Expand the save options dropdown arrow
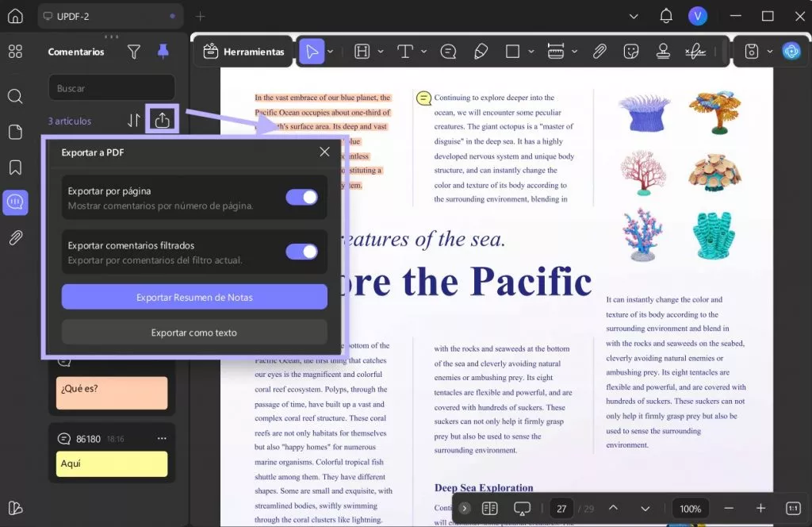 click(770, 52)
